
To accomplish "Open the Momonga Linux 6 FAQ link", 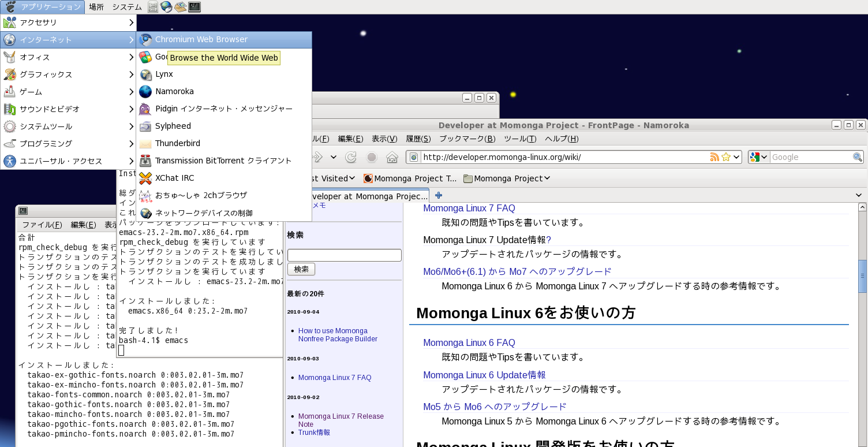I will tap(469, 343).
